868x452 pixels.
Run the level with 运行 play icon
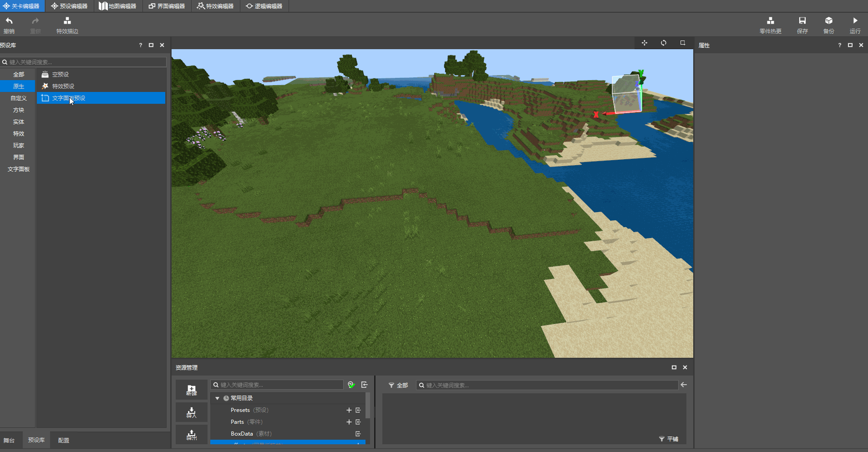[855, 21]
